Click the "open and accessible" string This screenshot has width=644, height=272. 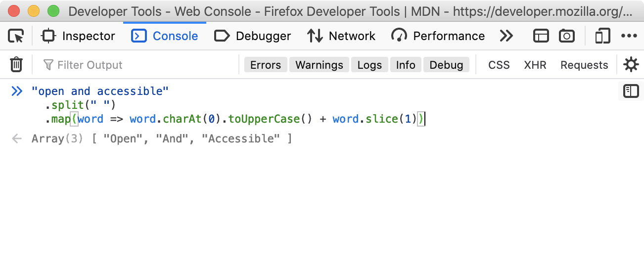click(100, 91)
